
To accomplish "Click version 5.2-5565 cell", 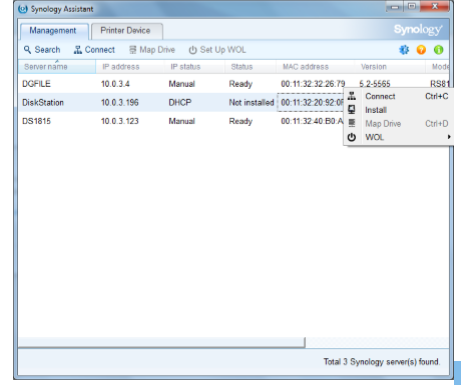I will [x=375, y=84].
